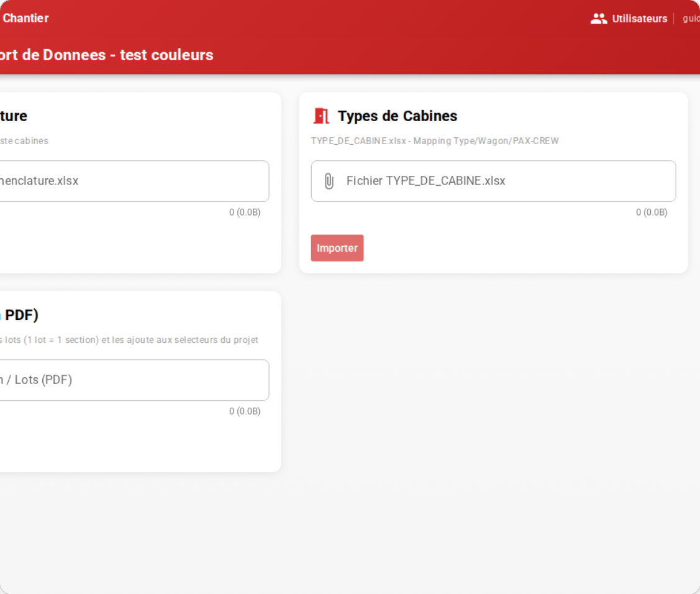Select the Fichier TYPE_DE_CABINE.xlsx file input
Image resolution: width=700 pixels, height=594 pixels.
pyautogui.click(x=493, y=181)
